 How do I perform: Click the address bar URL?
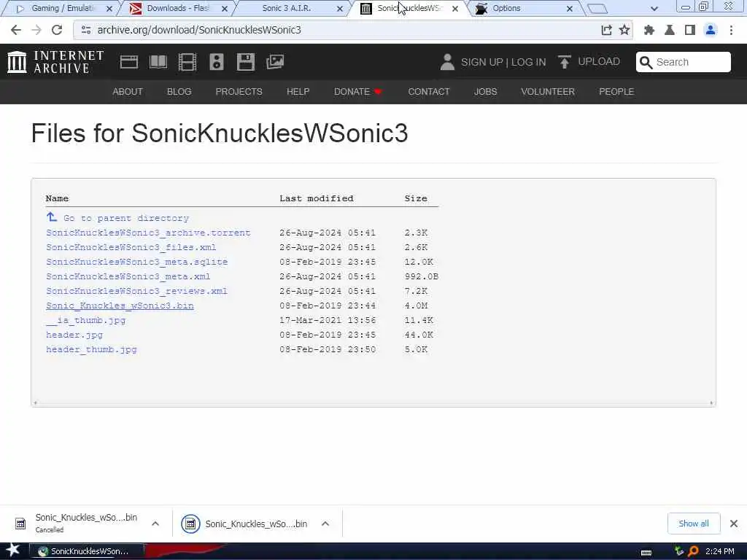(x=199, y=30)
